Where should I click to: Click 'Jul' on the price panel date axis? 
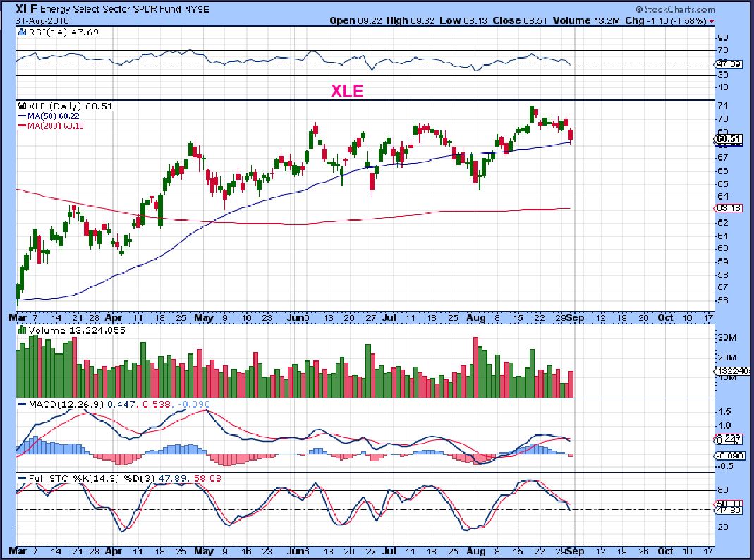(389, 318)
